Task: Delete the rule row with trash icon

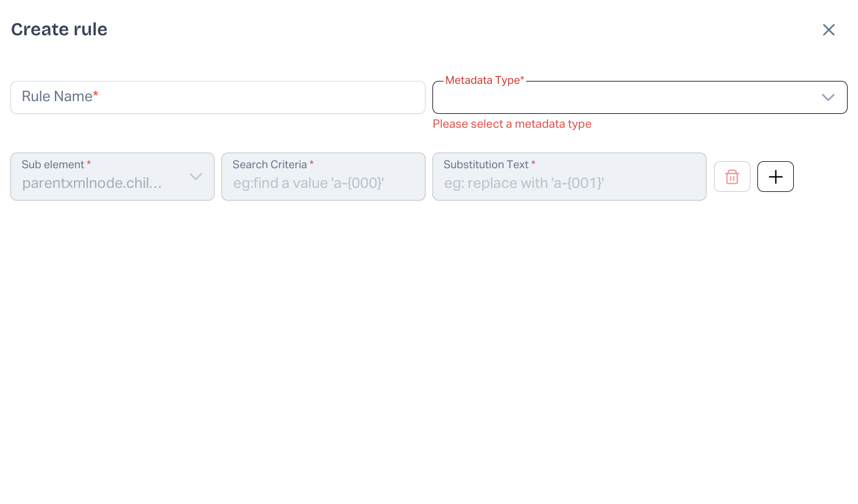Action: coord(732,177)
